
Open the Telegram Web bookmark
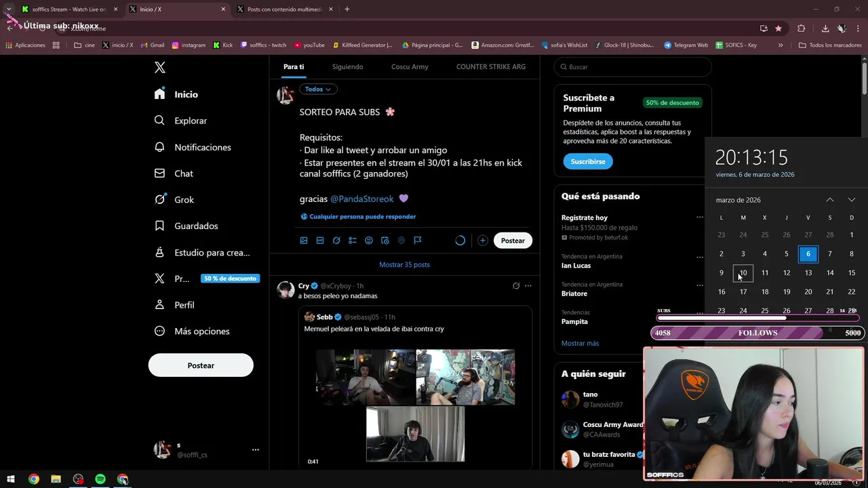(686, 45)
